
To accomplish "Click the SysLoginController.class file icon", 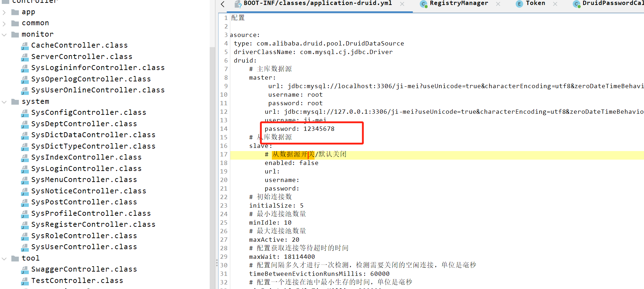I will [25, 169].
